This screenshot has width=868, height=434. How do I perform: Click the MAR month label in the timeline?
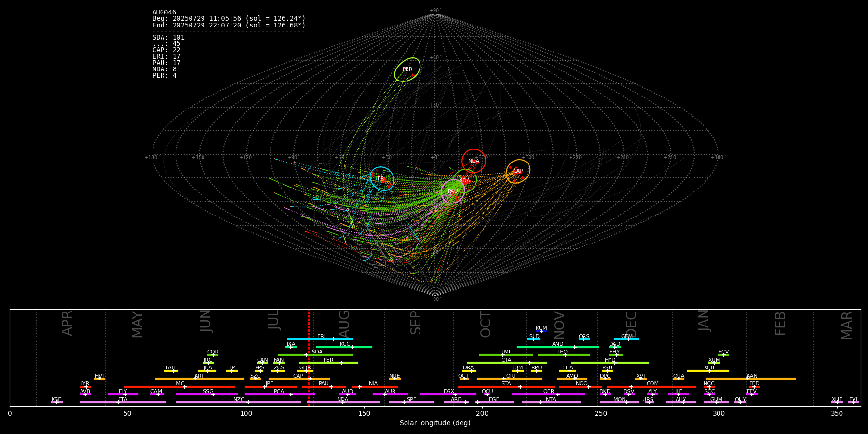click(x=847, y=325)
